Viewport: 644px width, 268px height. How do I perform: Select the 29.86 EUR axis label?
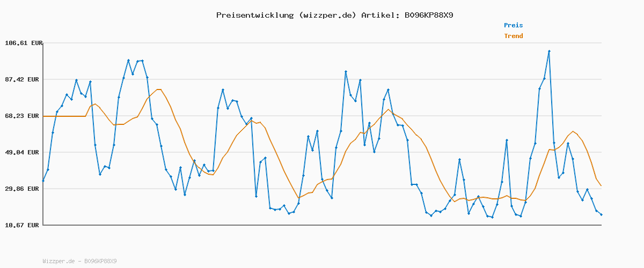coord(24,189)
